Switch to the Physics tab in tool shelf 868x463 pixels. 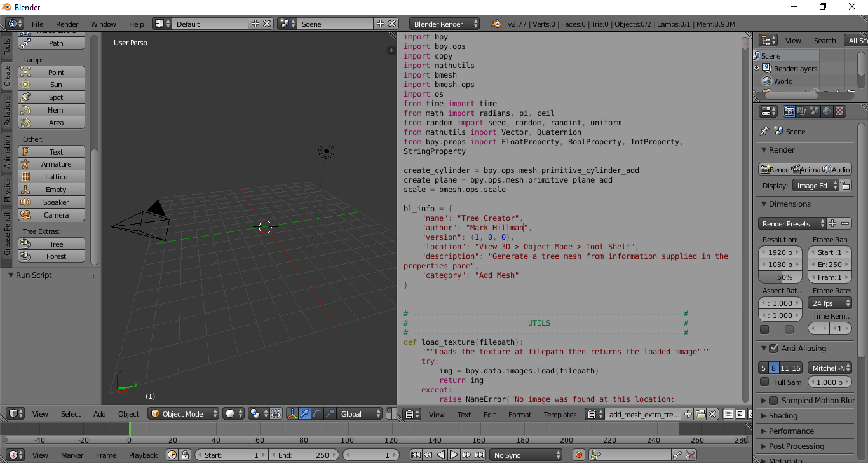click(x=7, y=190)
